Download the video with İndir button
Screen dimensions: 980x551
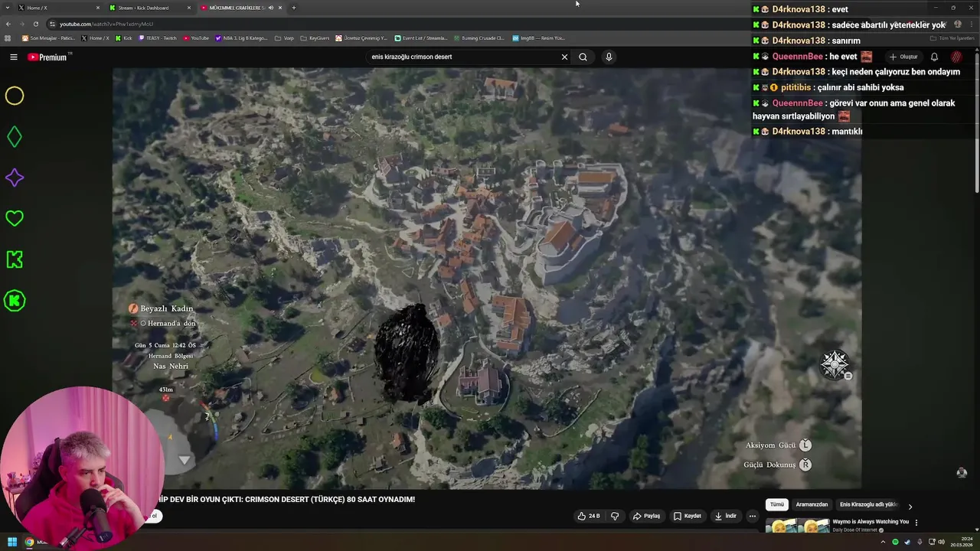[726, 516]
